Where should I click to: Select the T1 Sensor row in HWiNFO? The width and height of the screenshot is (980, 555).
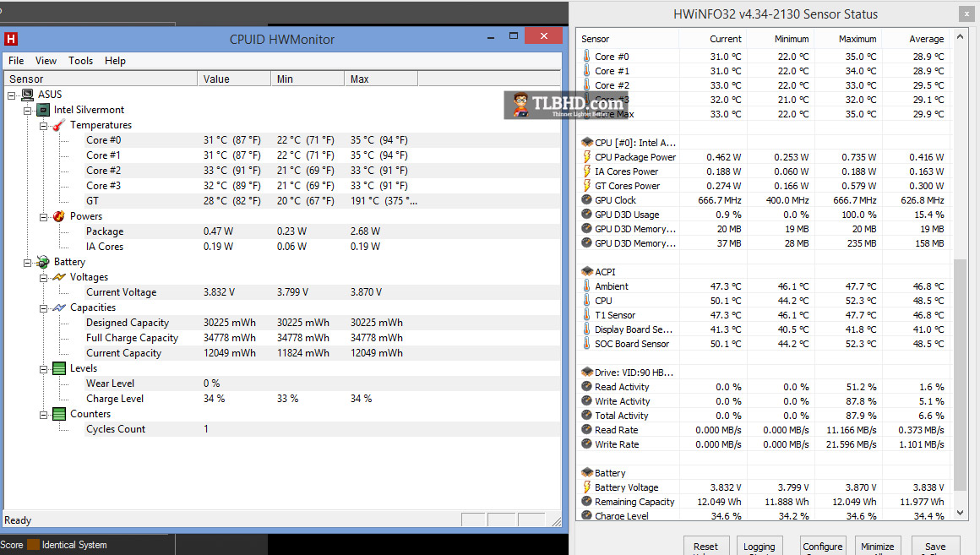[765, 315]
